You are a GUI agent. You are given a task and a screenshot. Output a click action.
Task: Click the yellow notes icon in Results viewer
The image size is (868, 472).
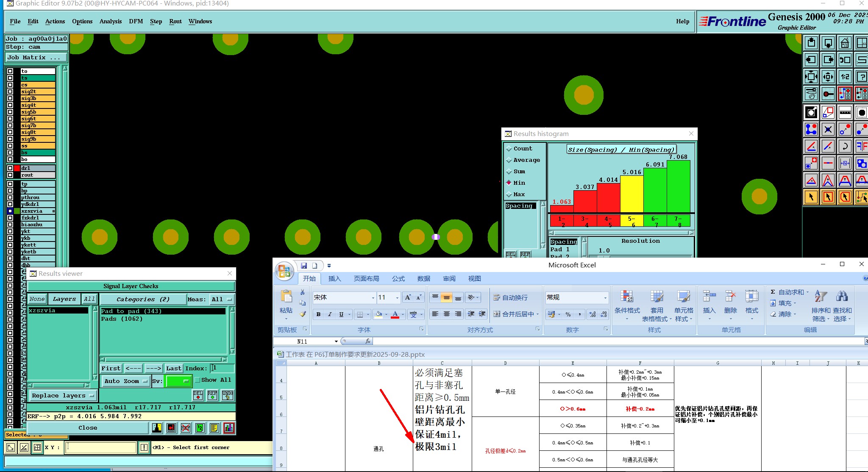coord(214,428)
